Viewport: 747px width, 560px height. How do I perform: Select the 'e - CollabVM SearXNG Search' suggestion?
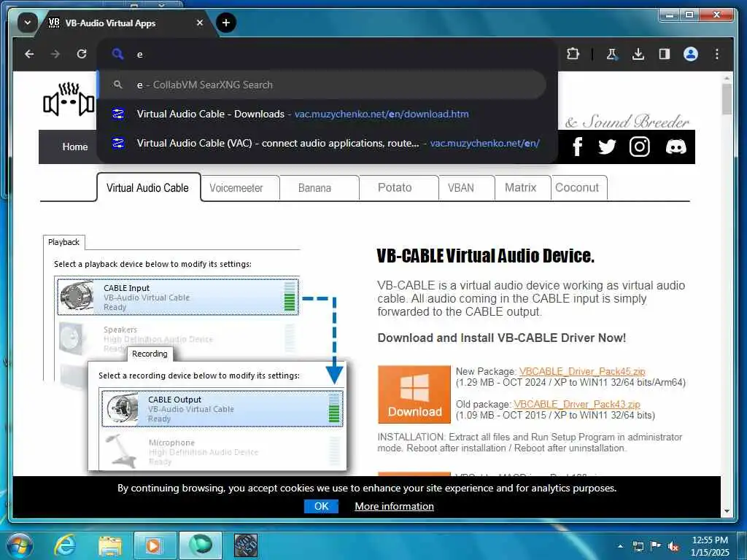(322, 85)
